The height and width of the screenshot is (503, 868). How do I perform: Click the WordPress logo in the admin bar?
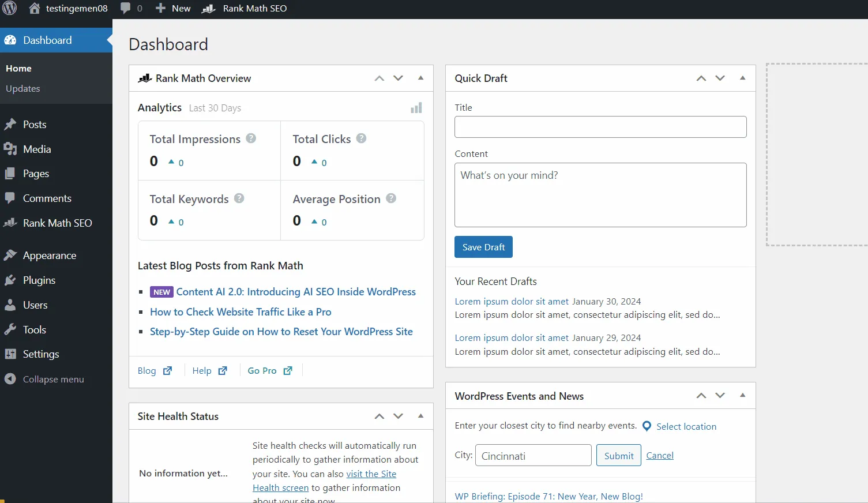pyautogui.click(x=9, y=8)
